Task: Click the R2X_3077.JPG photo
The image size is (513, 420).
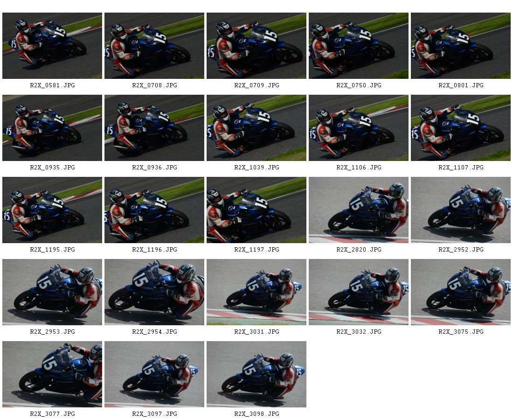Action: click(x=52, y=374)
